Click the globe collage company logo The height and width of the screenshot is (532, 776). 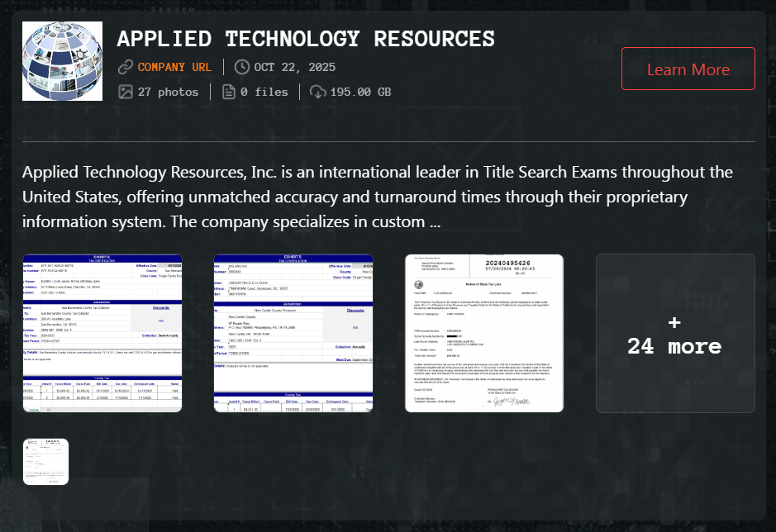pyautogui.click(x=62, y=62)
